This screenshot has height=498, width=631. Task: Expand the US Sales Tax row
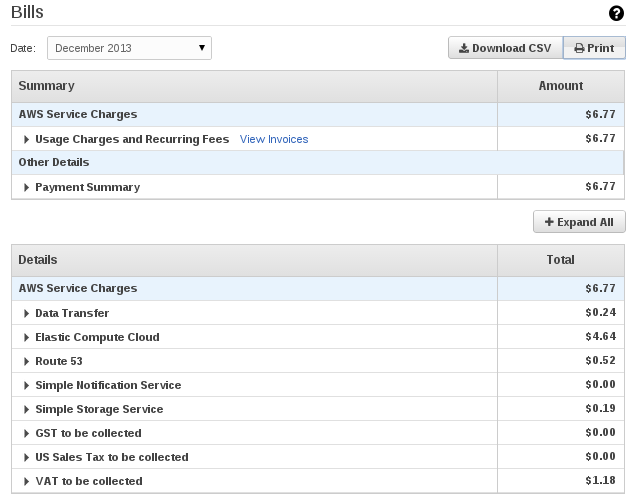click(27, 457)
